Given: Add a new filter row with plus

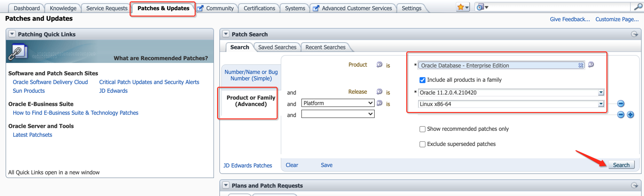Looking at the screenshot, I should (630, 114).
